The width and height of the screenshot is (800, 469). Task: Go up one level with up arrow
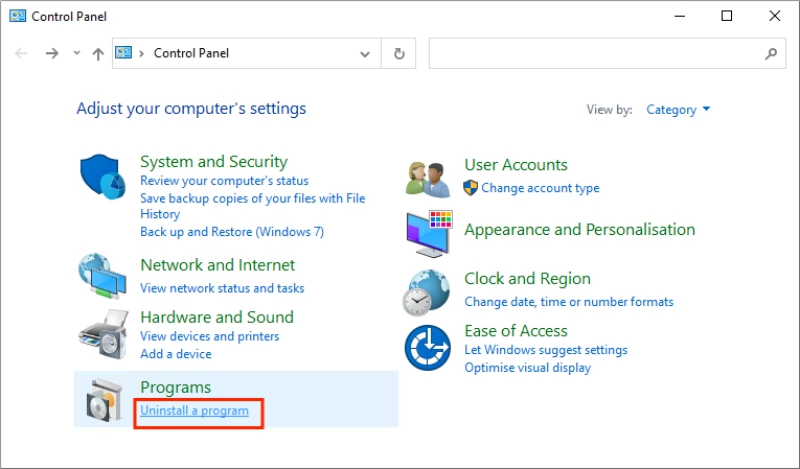point(98,53)
